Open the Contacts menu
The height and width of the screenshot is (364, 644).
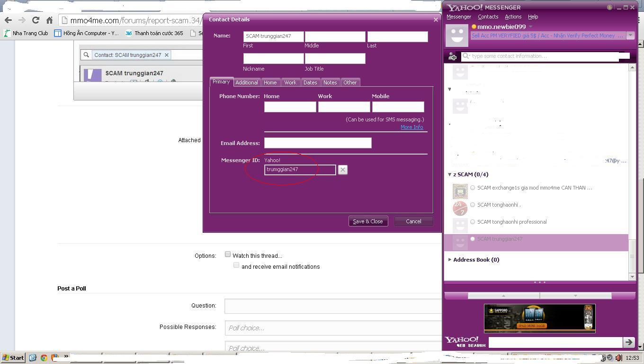tap(488, 17)
